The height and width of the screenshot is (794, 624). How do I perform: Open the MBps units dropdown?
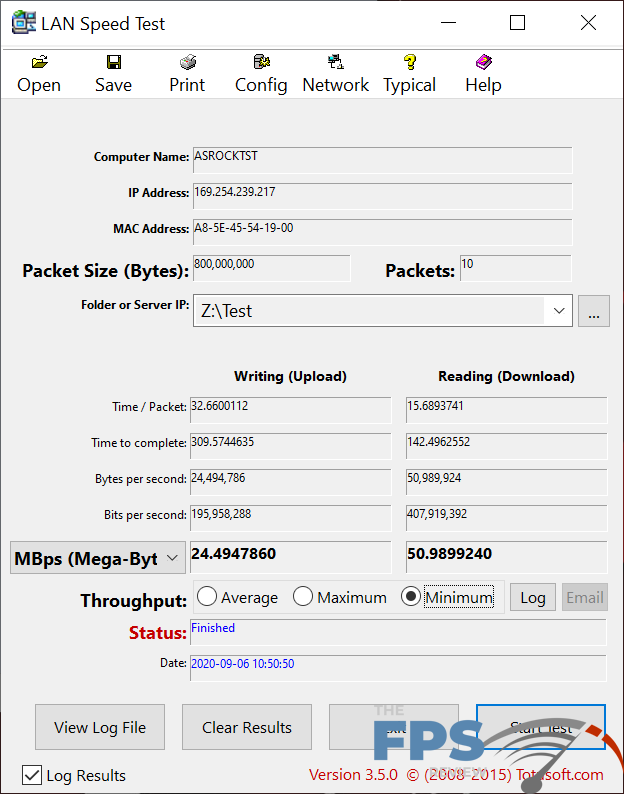click(x=98, y=558)
